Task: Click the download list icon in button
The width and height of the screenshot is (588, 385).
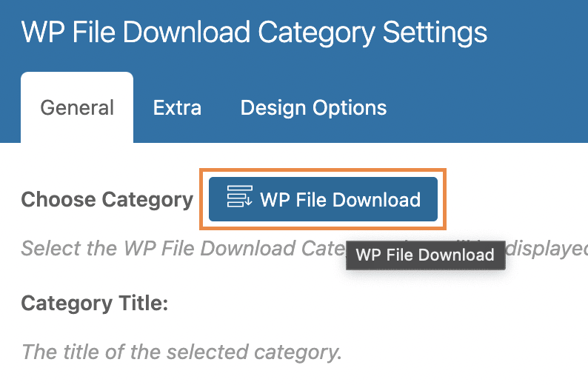Action: 239,198
